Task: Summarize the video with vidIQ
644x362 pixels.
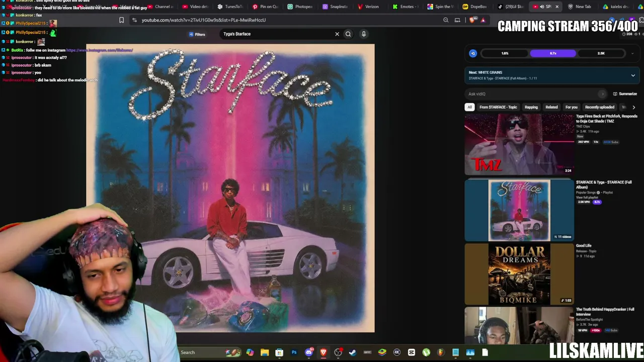Action: 625,94
